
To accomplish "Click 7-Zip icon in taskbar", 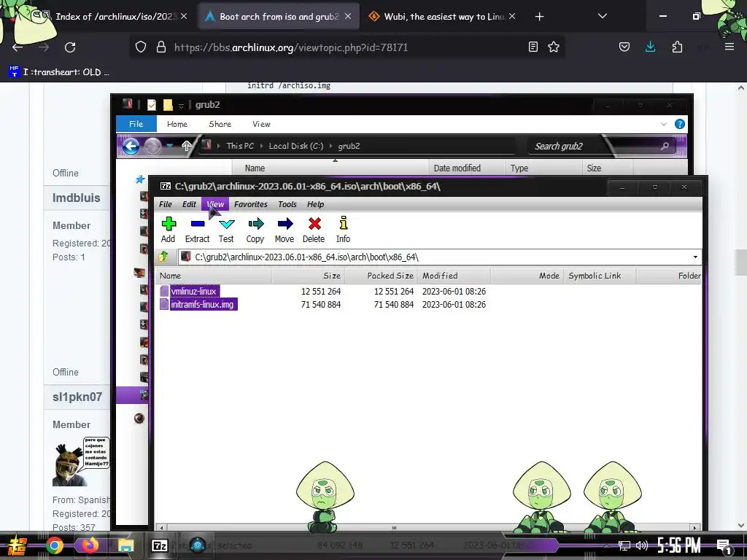I will pyautogui.click(x=160, y=545).
